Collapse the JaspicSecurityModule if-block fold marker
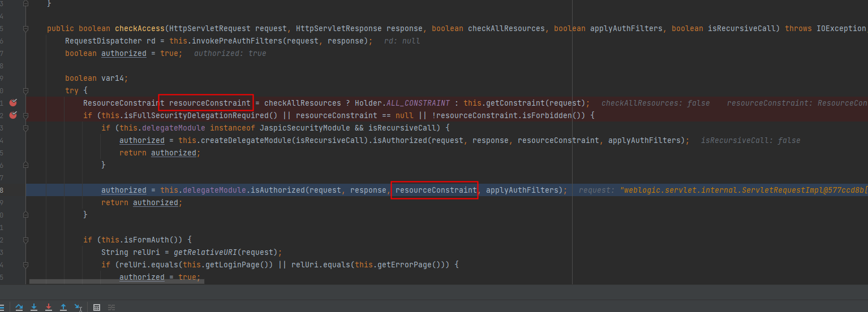Viewport: 868px width, 312px height. point(25,128)
